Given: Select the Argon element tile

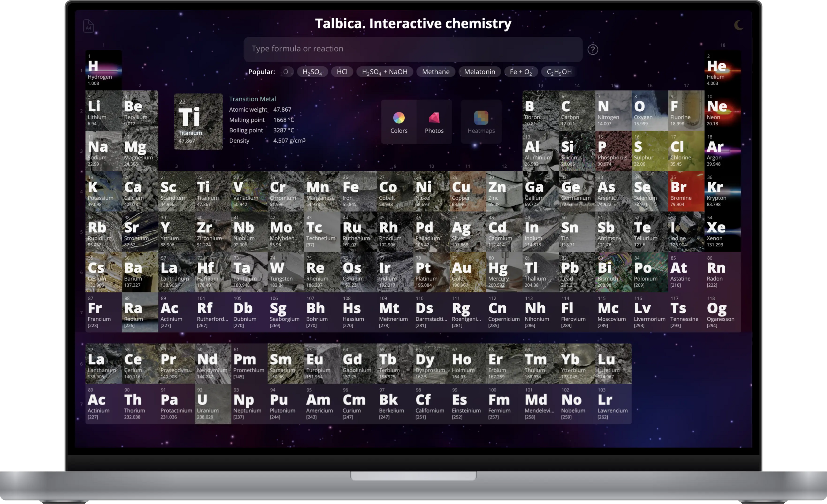Looking at the screenshot, I should coord(723,151).
